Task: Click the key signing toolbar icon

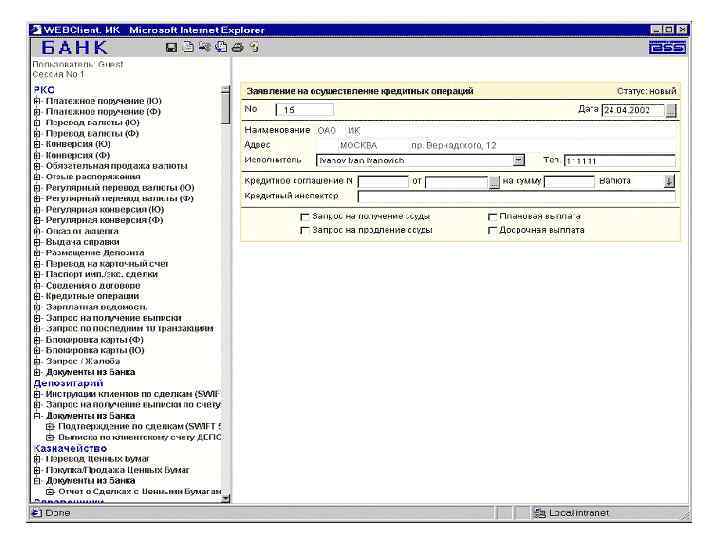Action: pos(205,47)
